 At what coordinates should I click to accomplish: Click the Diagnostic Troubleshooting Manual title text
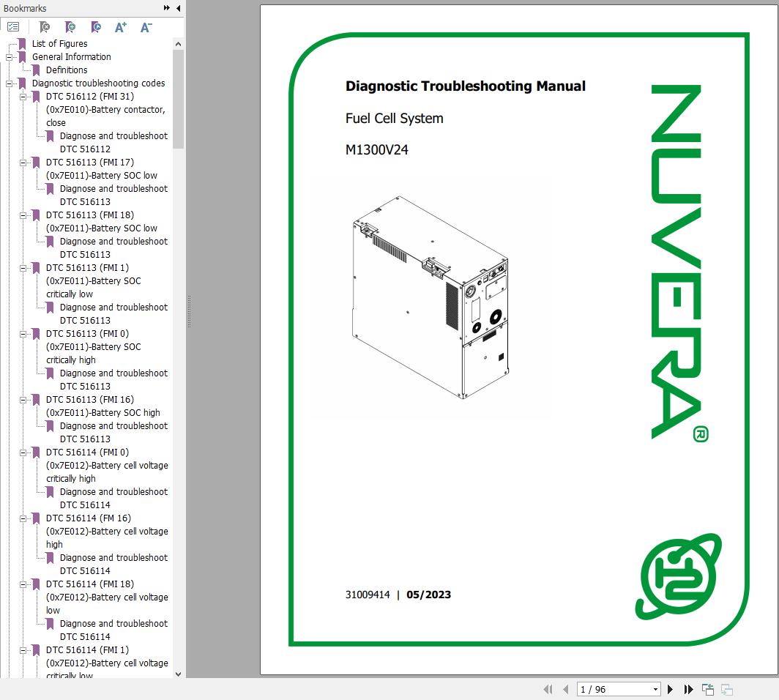pyautogui.click(x=466, y=86)
